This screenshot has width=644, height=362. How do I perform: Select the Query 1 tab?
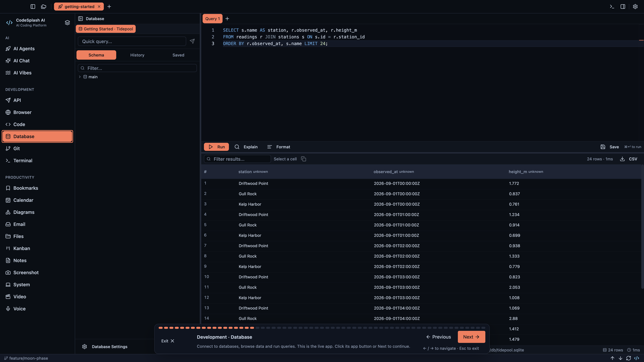click(212, 19)
